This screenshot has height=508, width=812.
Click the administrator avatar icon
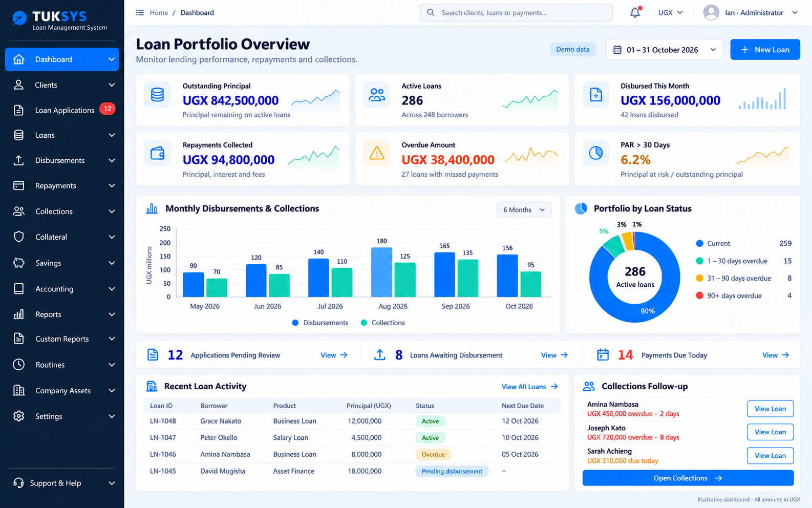(711, 12)
